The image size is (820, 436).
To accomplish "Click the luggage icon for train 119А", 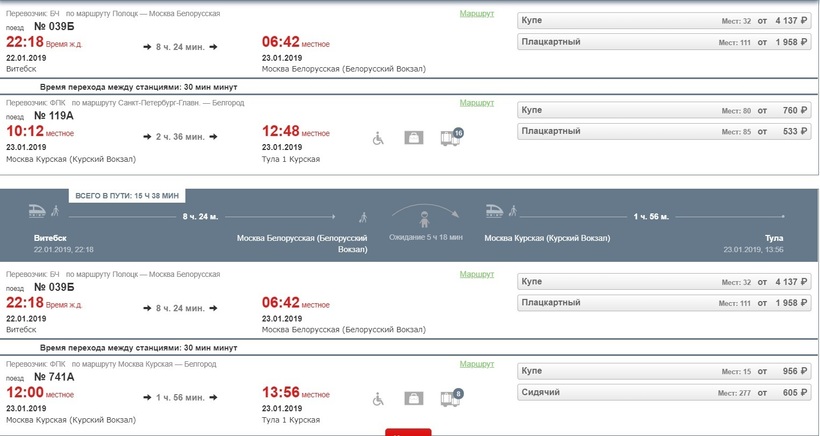I will [x=414, y=138].
